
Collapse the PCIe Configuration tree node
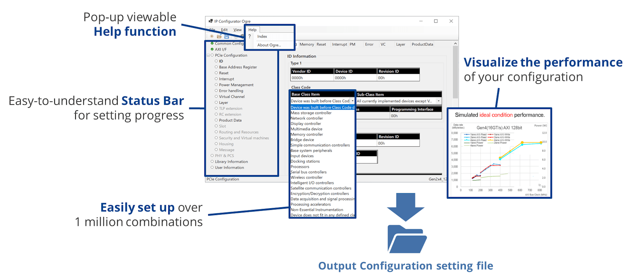[208, 55]
